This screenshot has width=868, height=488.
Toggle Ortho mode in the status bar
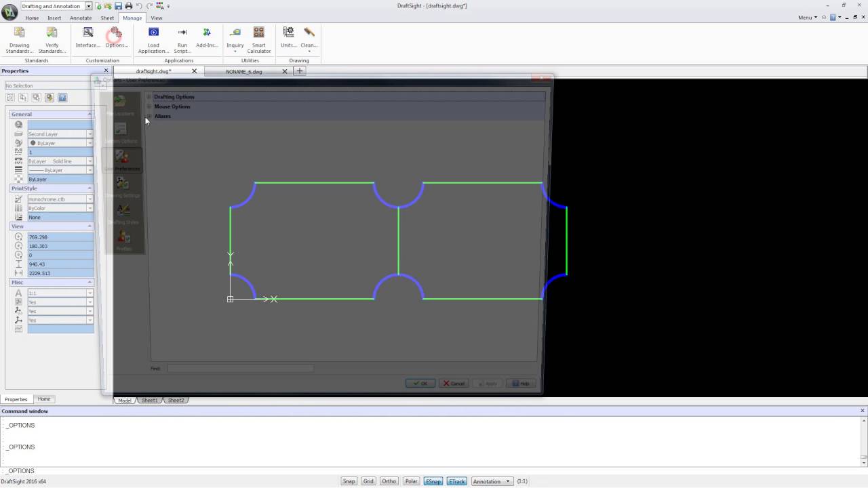pos(389,481)
